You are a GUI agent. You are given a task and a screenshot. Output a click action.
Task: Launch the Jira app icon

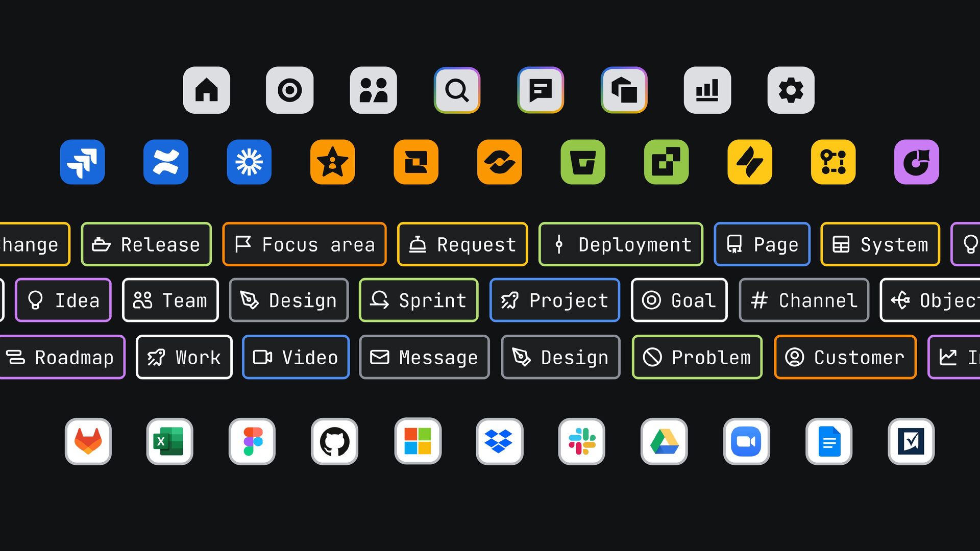(82, 162)
